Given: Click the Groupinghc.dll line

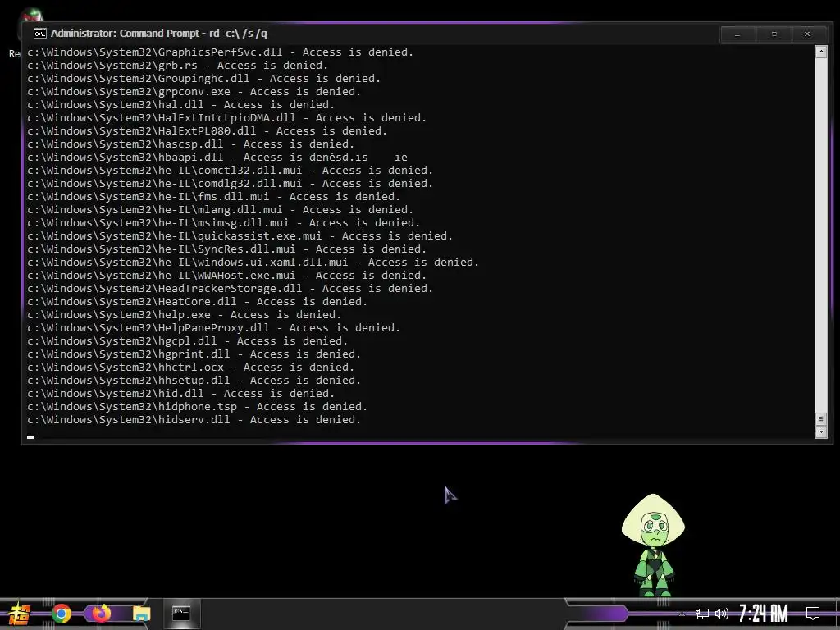Looking at the screenshot, I should point(203,79).
